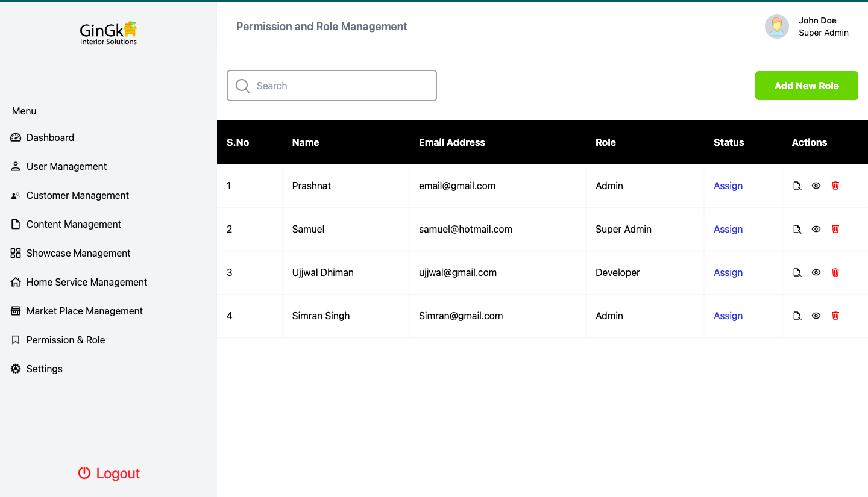Select Settings in the sidebar menu
This screenshot has height=497, width=868.
pos(45,369)
